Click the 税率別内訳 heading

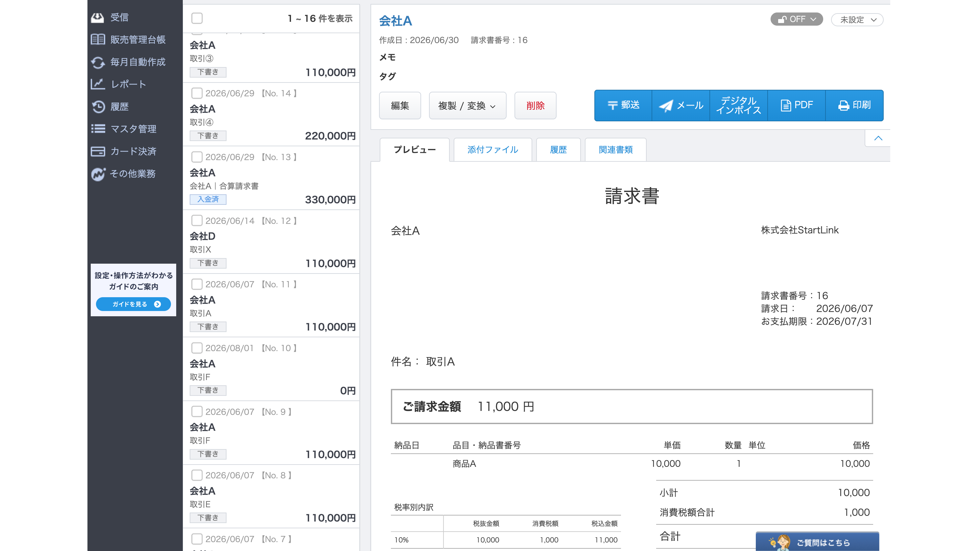pos(414,507)
